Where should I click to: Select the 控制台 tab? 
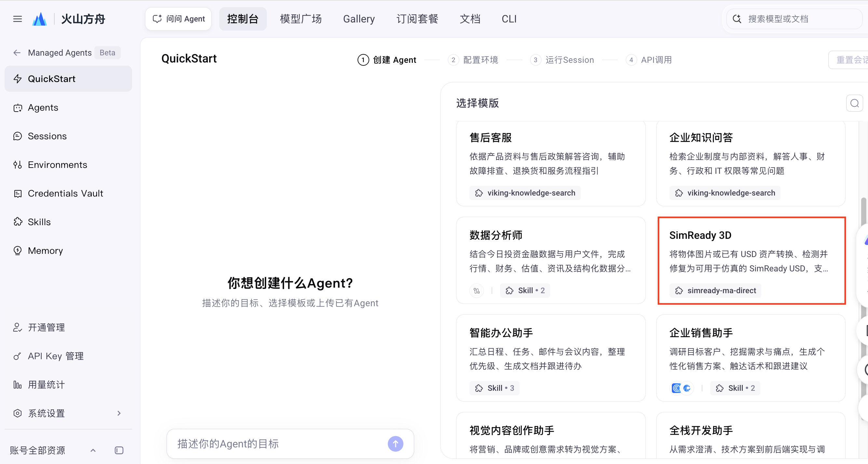(x=243, y=19)
